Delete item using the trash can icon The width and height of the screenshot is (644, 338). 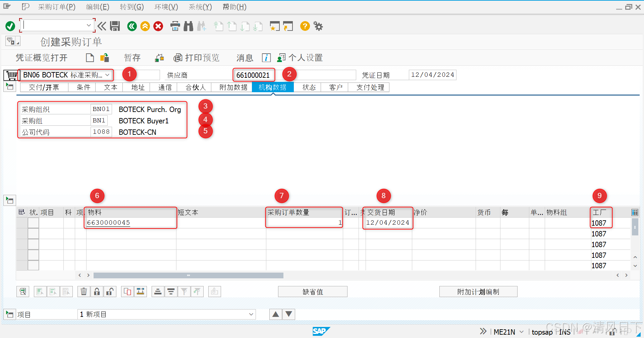point(84,291)
